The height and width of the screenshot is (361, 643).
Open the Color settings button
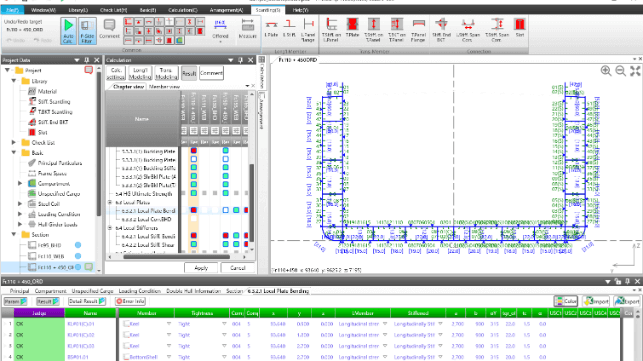pos(565,301)
